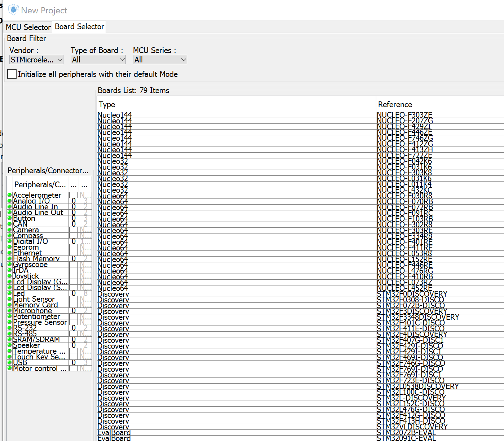Select board STM32VLDISCOVERY in list
504x441 pixels.
tap(301, 427)
